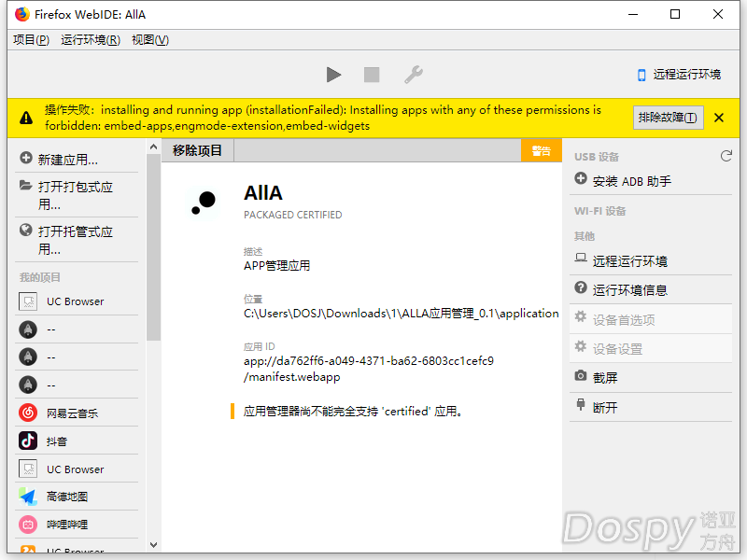Dismiss the yellow error notification

[719, 118]
